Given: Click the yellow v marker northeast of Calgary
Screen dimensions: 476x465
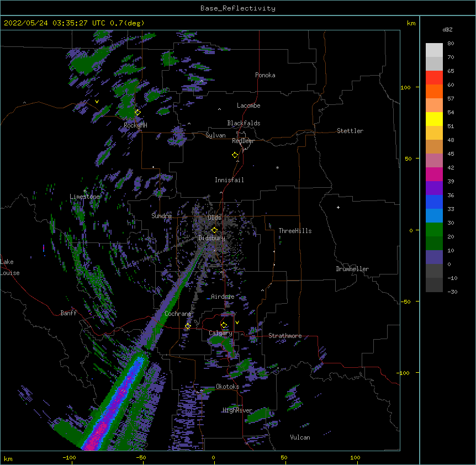Looking at the screenshot, I should point(237,323).
